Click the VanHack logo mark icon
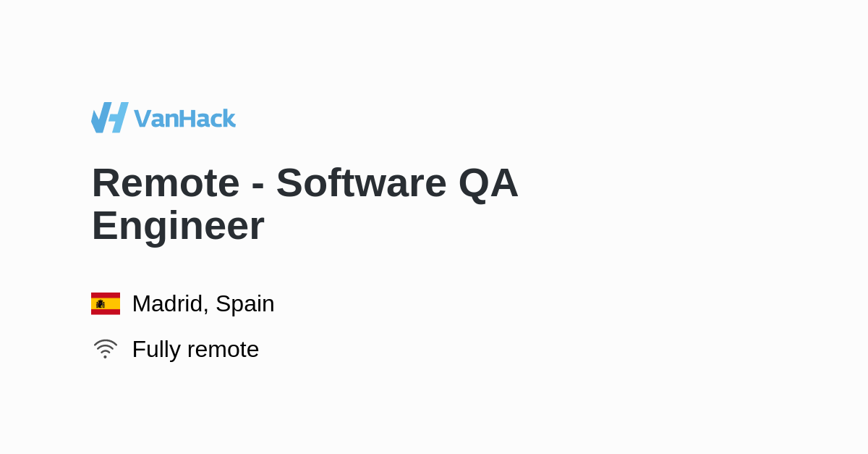 (110, 117)
